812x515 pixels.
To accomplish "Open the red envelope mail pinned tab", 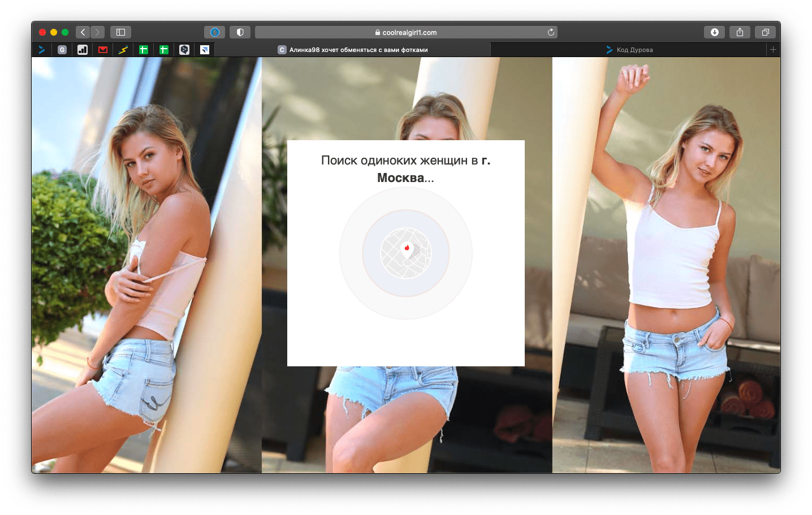I will click(103, 50).
